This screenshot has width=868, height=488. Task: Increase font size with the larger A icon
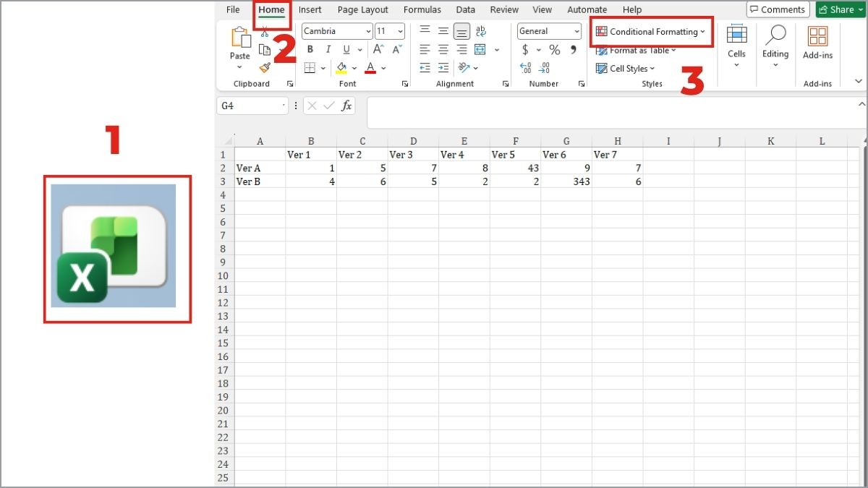tap(378, 50)
